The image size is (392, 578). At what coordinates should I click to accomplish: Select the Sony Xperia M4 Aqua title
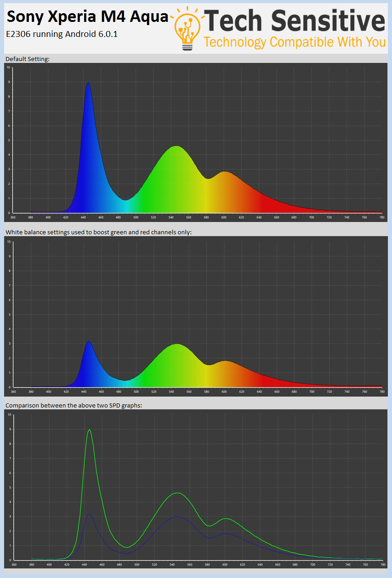(x=88, y=17)
